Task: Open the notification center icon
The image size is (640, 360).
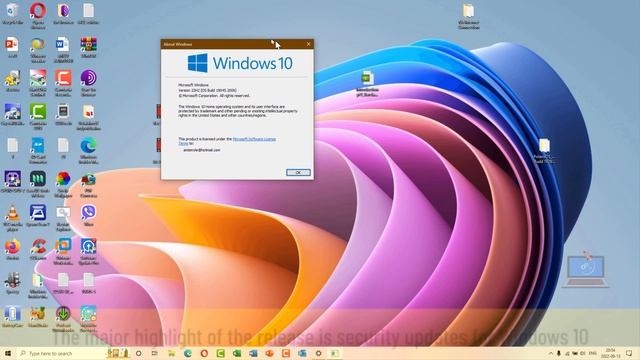Action: coord(629,353)
